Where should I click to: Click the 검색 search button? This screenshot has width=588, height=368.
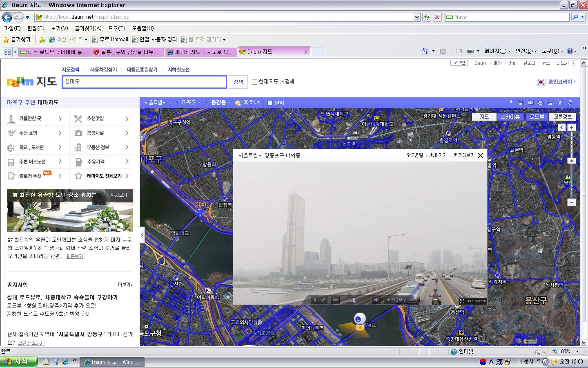(x=238, y=82)
